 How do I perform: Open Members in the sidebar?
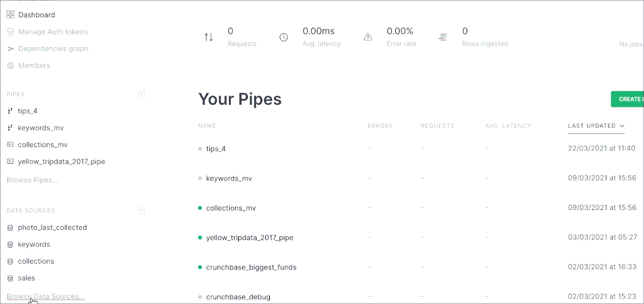click(x=34, y=66)
